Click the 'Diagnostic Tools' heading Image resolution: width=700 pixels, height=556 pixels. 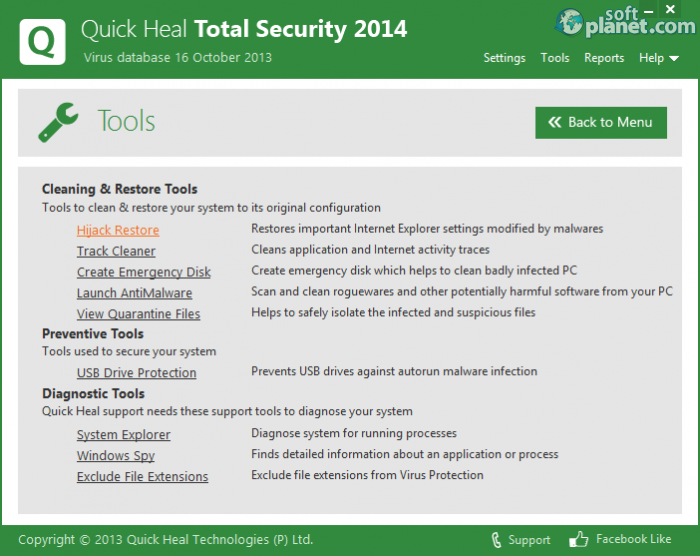click(93, 393)
